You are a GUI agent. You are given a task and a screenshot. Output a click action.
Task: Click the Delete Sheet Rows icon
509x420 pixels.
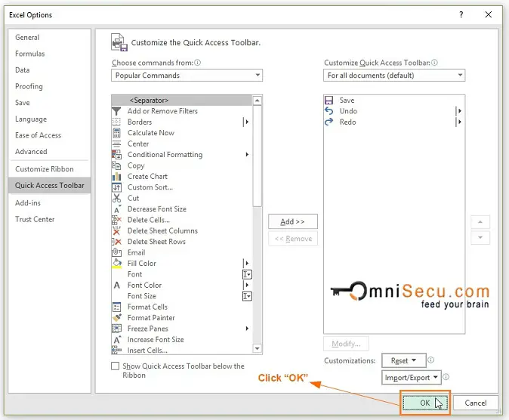click(x=116, y=242)
